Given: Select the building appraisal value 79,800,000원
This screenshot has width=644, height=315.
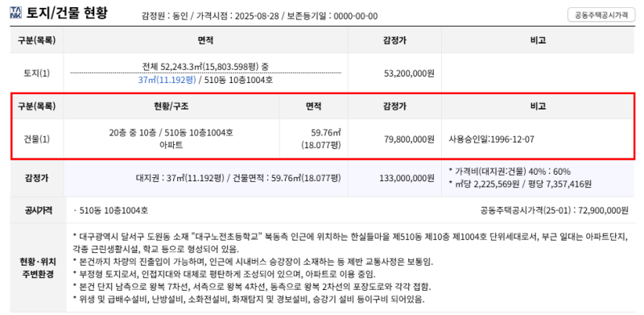Looking at the screenshot, I should (409, 139).
